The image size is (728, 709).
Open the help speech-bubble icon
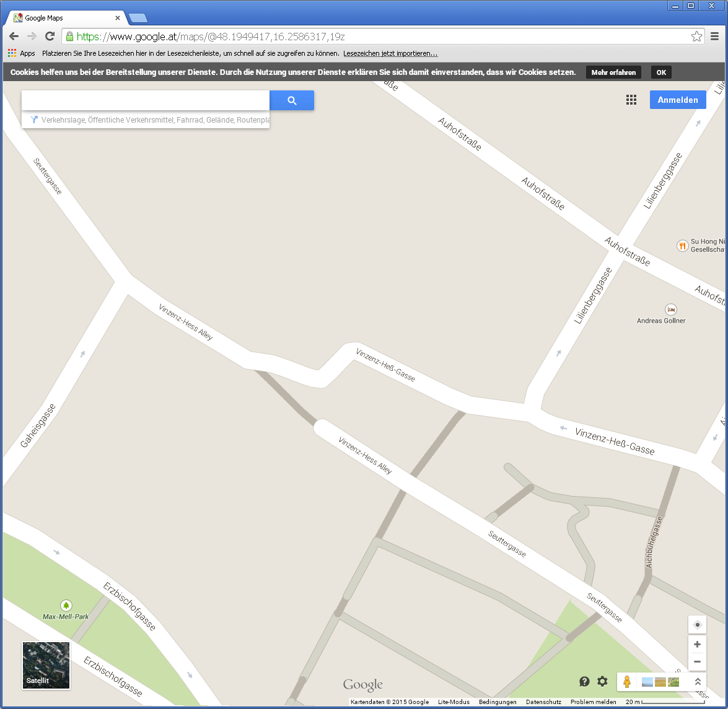pyautogui.click(x=584, y=682)
